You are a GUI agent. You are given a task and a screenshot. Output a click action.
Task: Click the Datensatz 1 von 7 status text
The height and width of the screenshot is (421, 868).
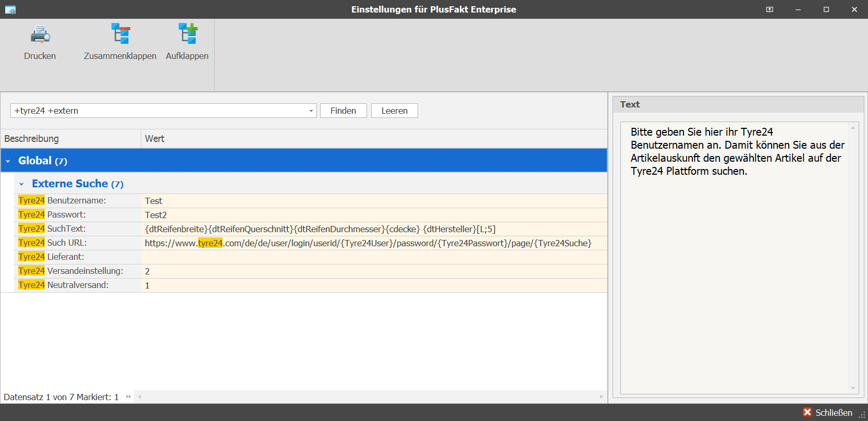61,397
